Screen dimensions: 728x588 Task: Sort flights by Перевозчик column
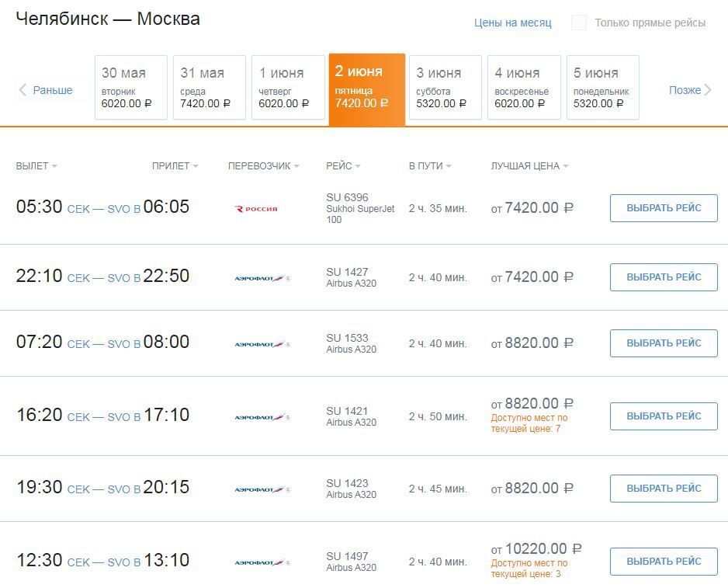pyautogui.click(x=263, y=166)
